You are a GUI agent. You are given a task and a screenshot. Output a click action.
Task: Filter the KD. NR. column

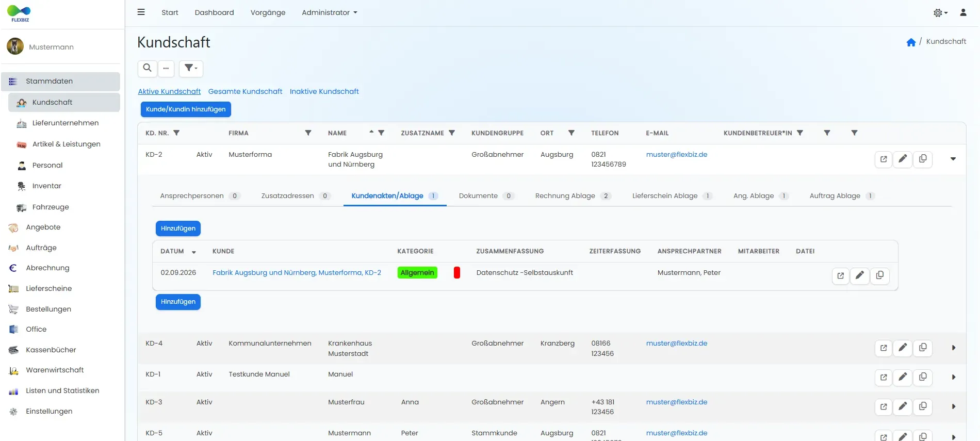[x=176, y=133]
